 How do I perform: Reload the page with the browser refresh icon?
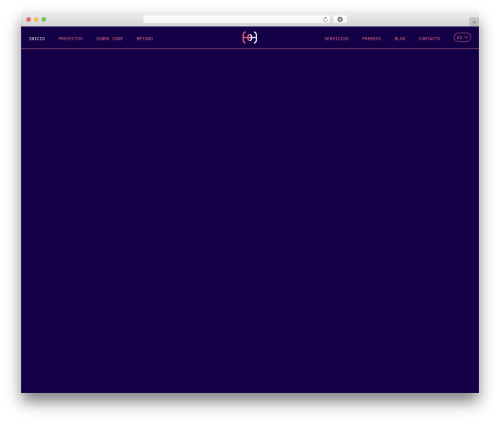click(325, 19)
